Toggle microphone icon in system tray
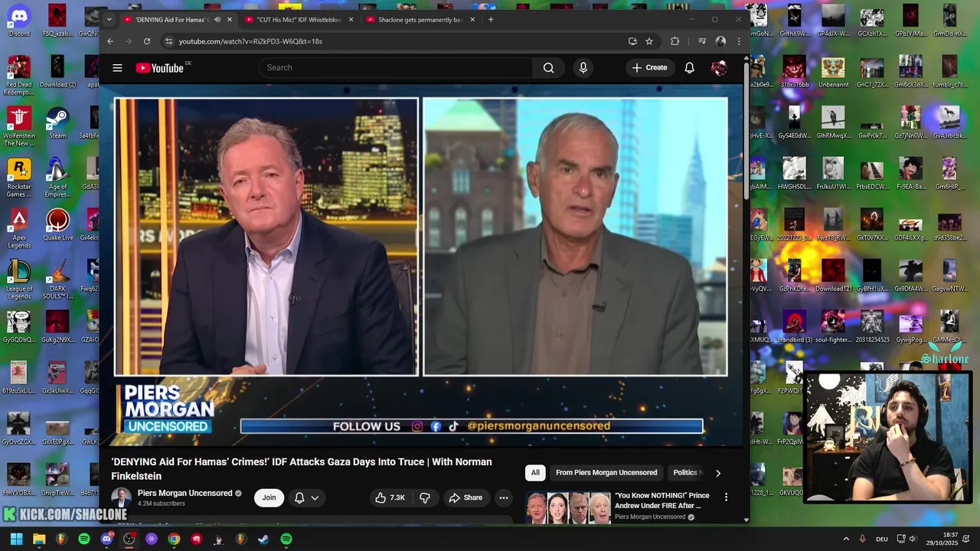The width and height of the screenshot is (980, 551). pos(862,539)
